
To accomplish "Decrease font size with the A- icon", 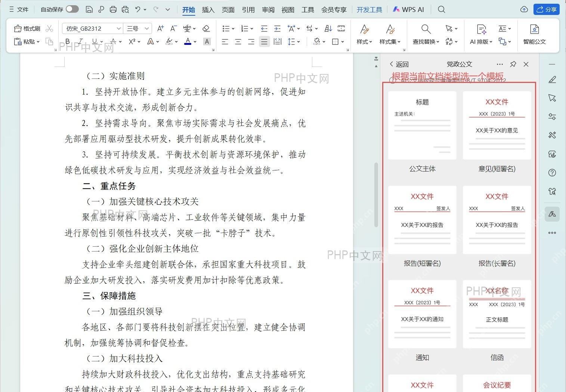I will [173, 28].
